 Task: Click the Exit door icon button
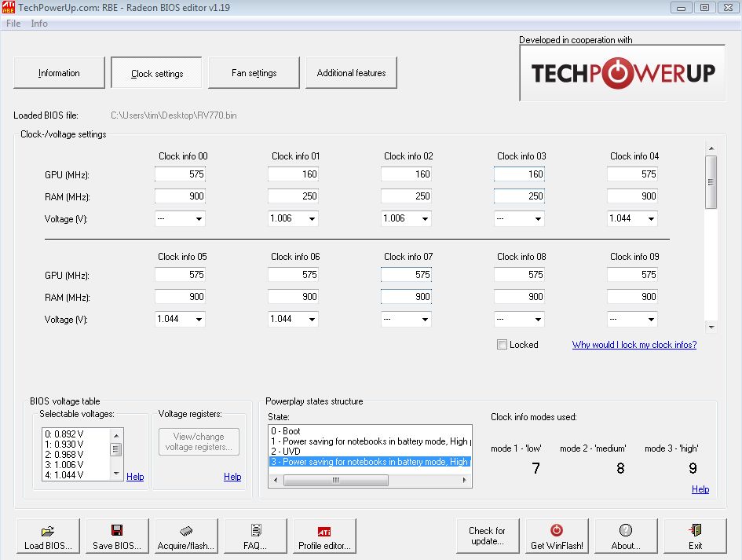tap(695, 536)
